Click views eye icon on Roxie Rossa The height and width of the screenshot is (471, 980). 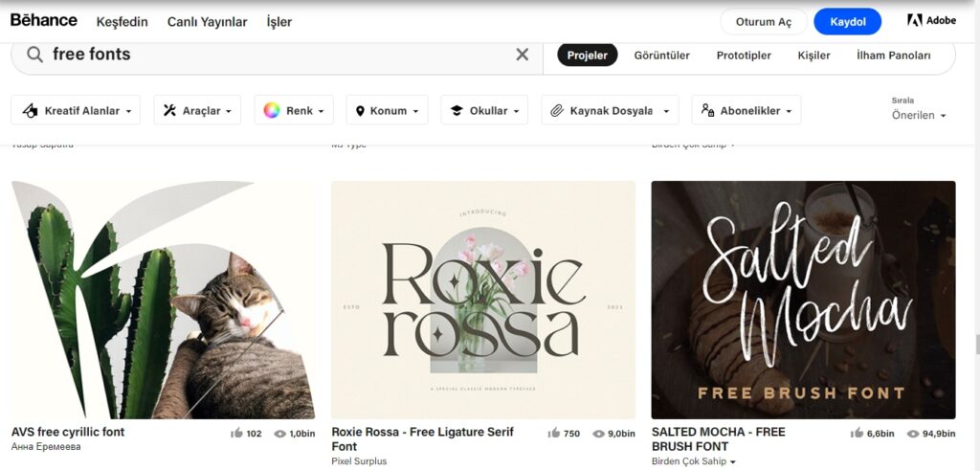598,434
